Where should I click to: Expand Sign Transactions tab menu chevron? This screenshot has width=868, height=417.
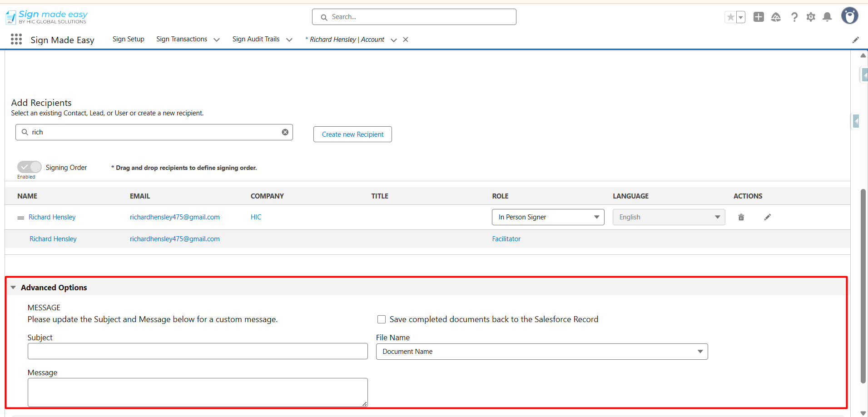click(x=217, y=40)
